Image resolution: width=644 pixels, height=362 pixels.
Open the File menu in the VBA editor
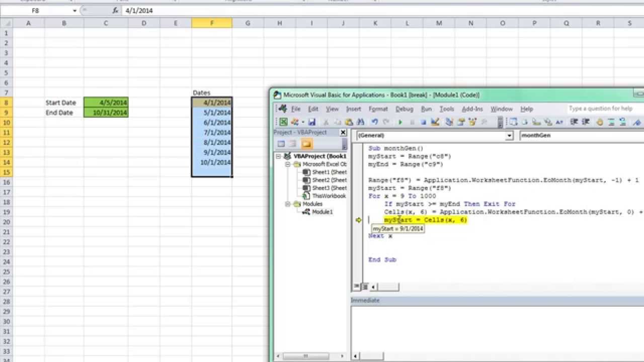pyautogui.click(x=296, y=109)
